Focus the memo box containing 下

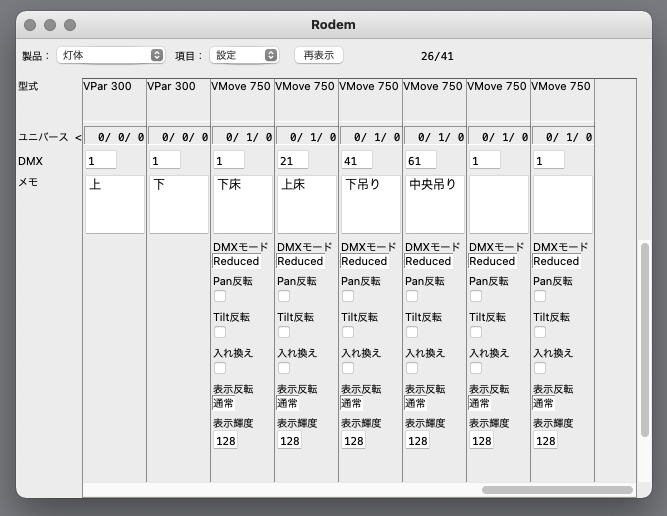click(x=179, y=205)
